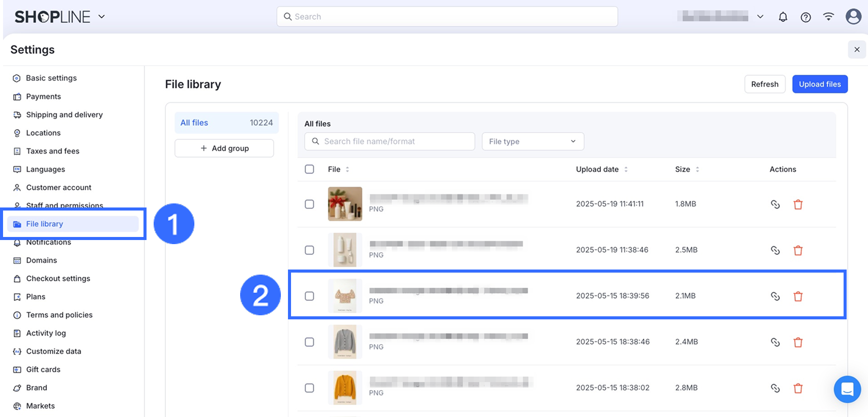868x417 pixels.
Task: Open the help question mark icon
Action: coord(806,17)
